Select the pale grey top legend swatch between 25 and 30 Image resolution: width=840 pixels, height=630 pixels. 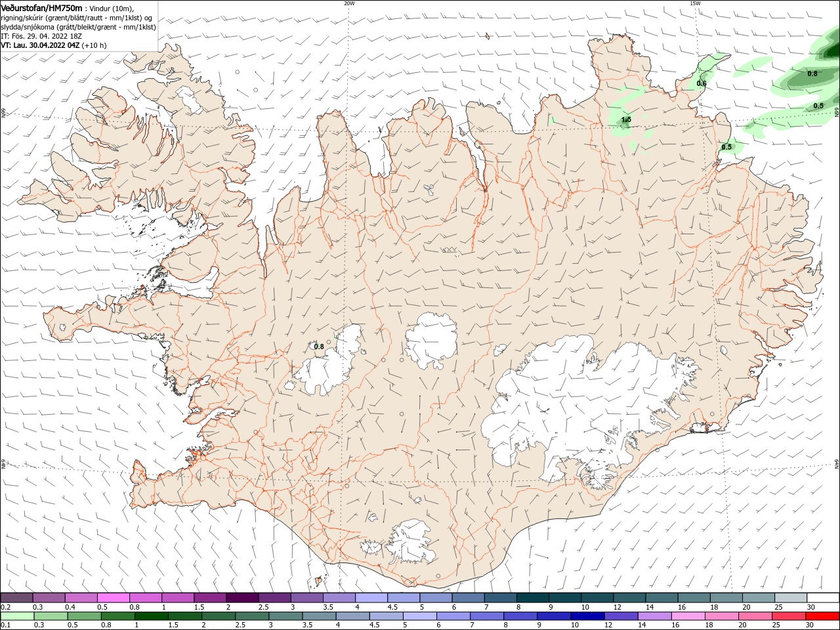tap(791, 597)
